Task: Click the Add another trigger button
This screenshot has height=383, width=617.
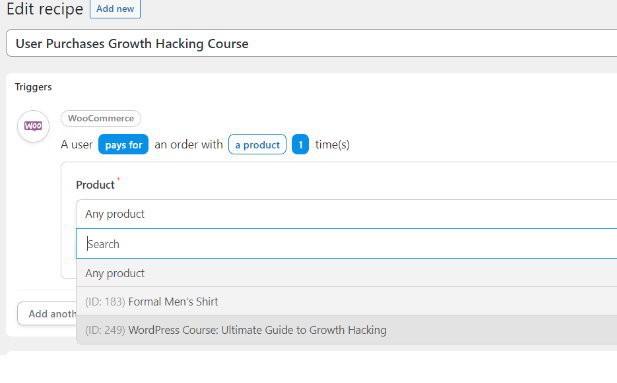Action: pyautogui.click(x=47, y=314)
